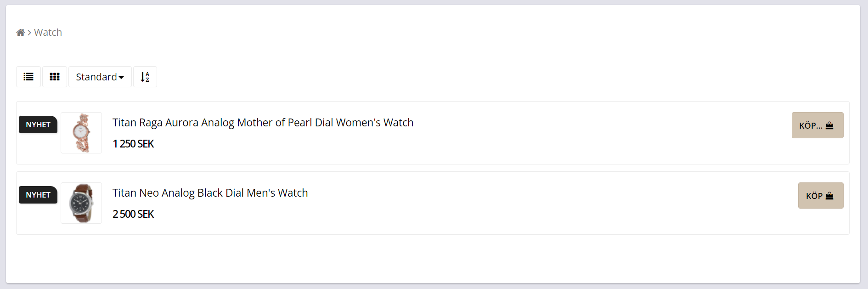Open the Watch breadcrumb link
The image size is (868, 289).
[x=48, y=33]
